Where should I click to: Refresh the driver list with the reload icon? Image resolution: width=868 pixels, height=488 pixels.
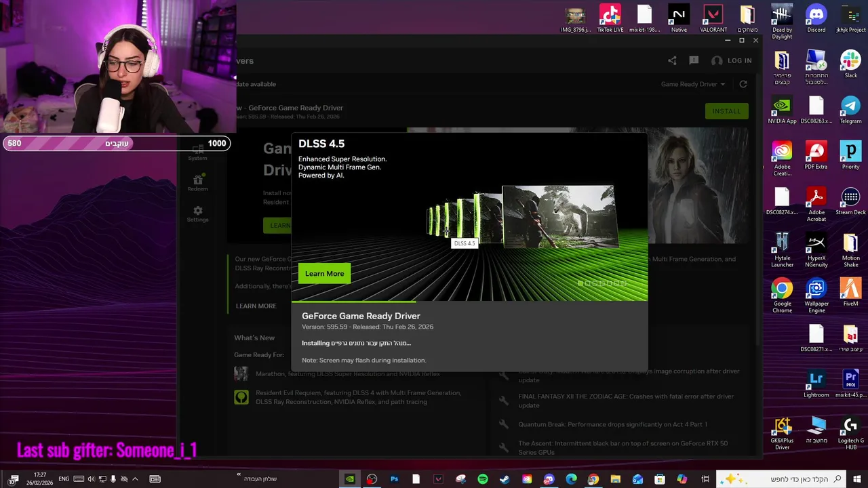click(743, 84)
